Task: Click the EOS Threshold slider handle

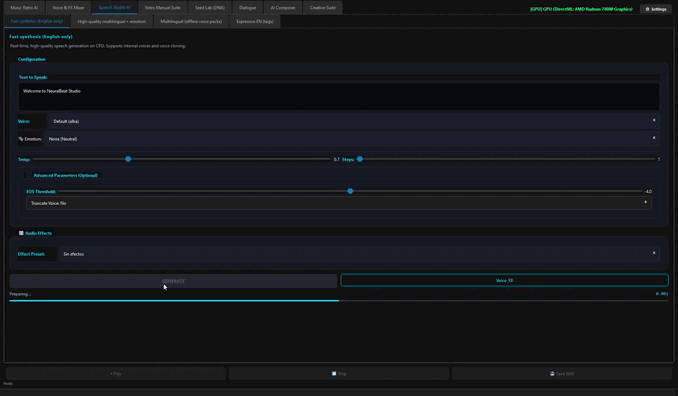Action: (350, 191)
